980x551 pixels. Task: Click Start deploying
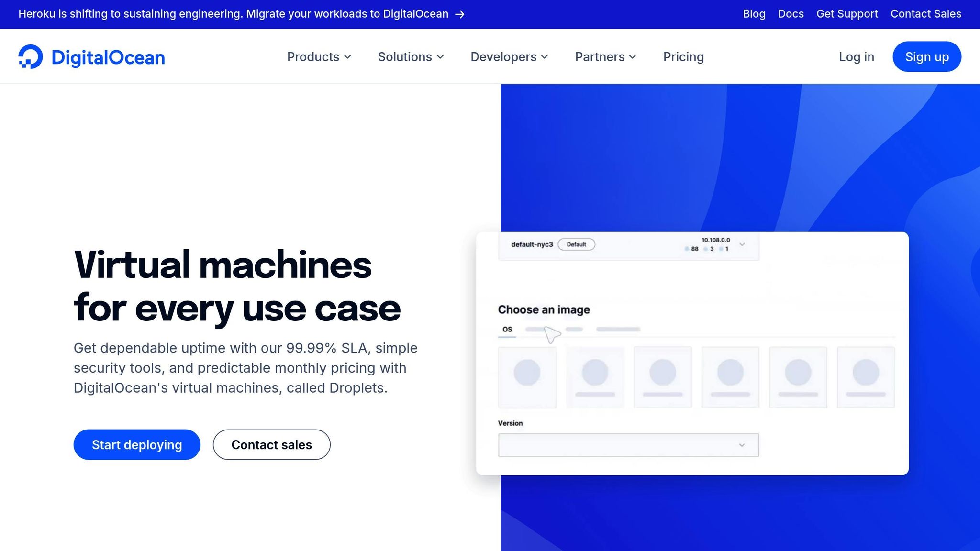click(137, 444)
